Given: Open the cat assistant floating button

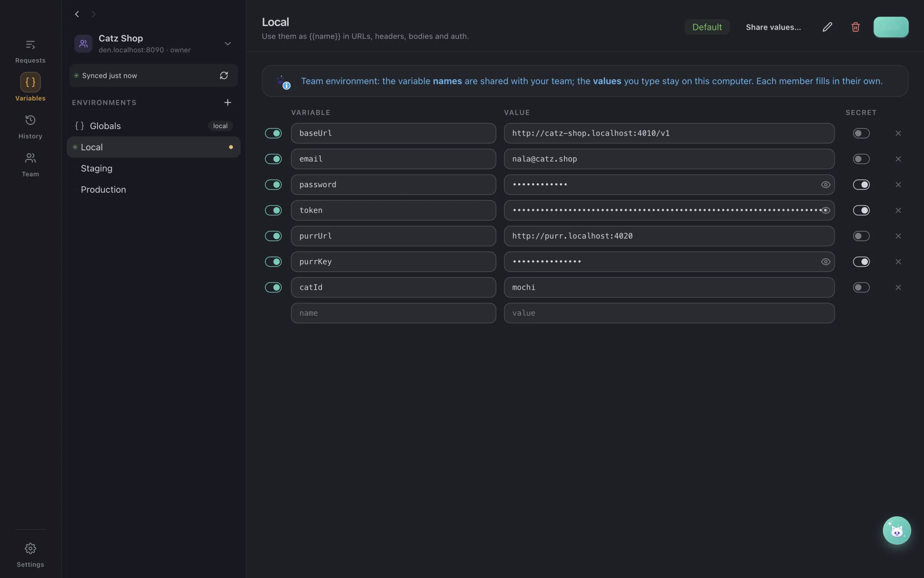Looking at the screenshot, I should coord(897,530).
